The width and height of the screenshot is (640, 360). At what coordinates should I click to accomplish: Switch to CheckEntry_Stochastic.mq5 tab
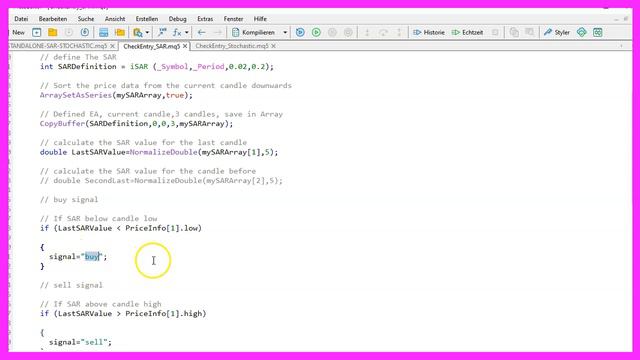(x=232, y=46)
